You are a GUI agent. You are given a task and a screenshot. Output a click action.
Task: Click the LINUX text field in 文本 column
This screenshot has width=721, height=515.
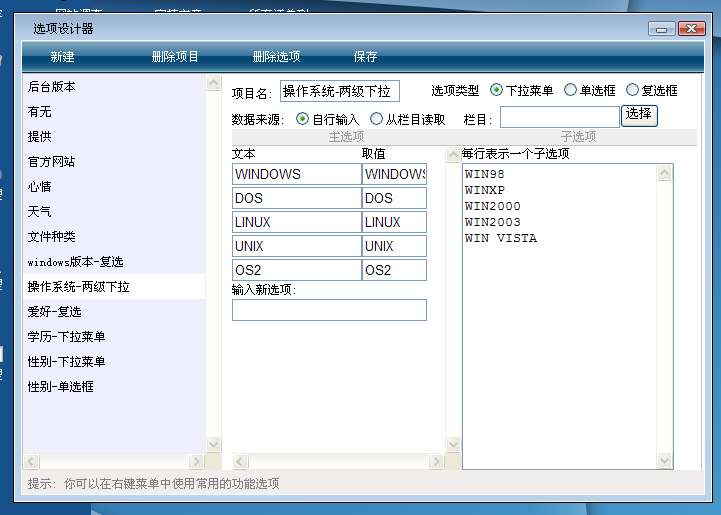(297, 222)
